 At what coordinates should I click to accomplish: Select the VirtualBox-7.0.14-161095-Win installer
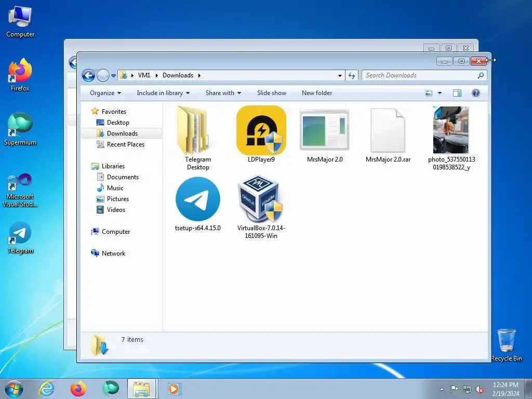coord(261,207)
